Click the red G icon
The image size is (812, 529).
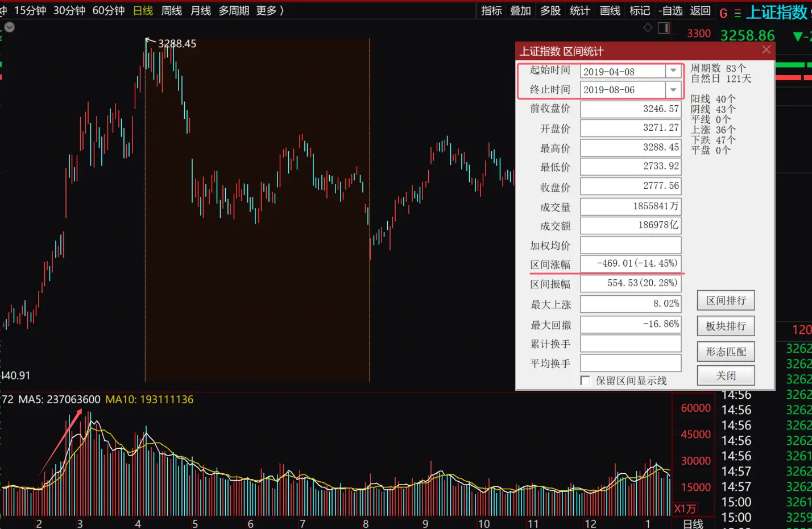point(723,13)
